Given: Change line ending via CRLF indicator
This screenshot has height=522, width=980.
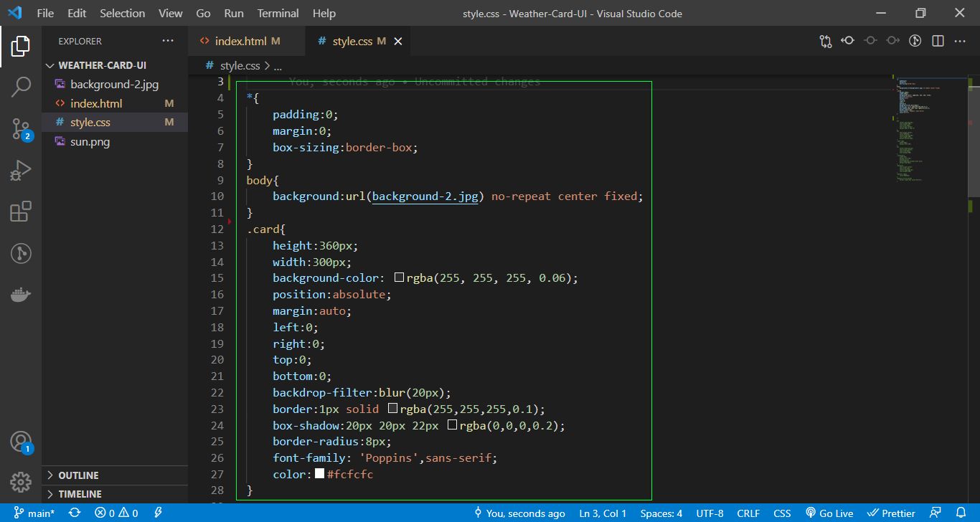Looking at the screenshot, I should pyautogui.click(x=748, y=513).
